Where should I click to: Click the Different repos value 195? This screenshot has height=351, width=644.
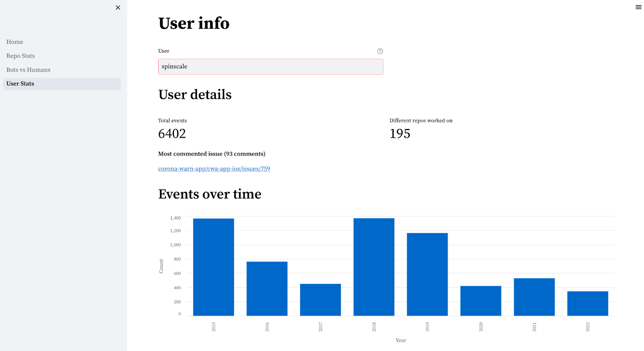(x=400, y=133)
